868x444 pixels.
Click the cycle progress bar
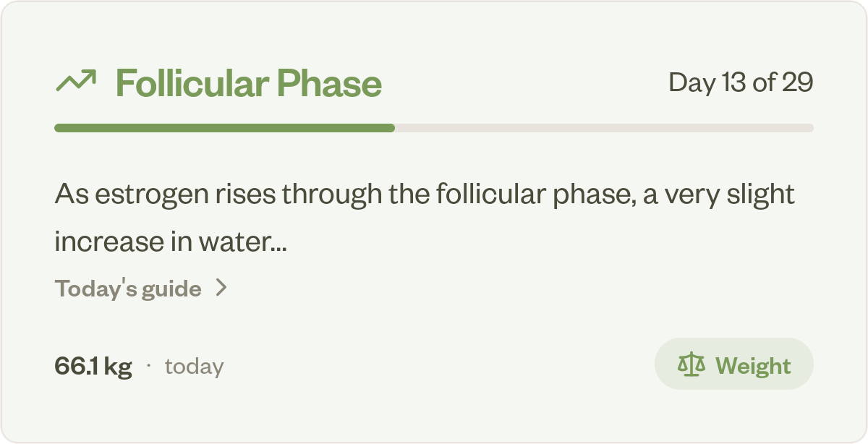[x=434, y=127]
